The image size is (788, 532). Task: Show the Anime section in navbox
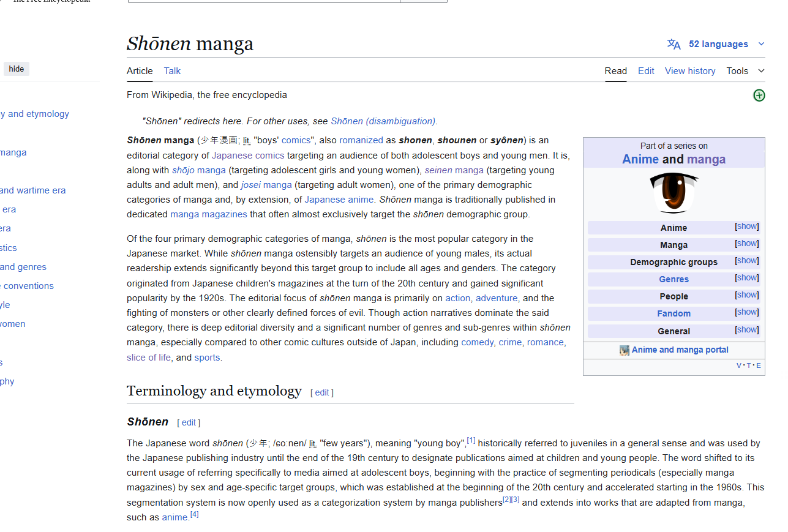[746, 227]
